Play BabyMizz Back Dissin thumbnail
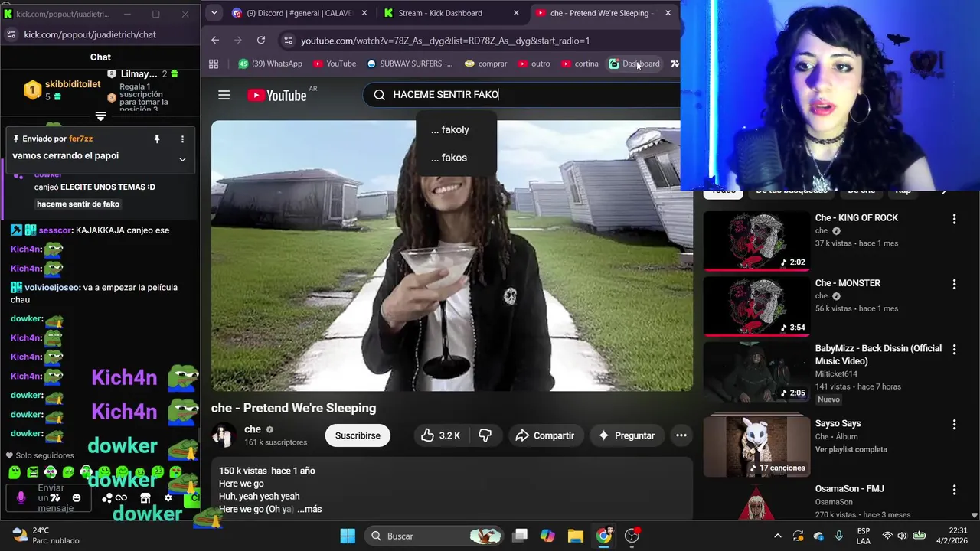This screenshot has width=980, height=551. coord(756,371)
